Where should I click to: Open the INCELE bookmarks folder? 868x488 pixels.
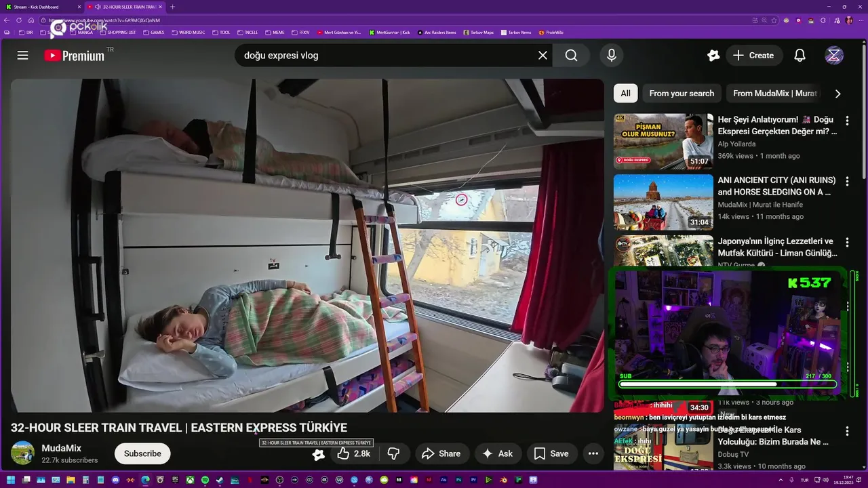248,33
